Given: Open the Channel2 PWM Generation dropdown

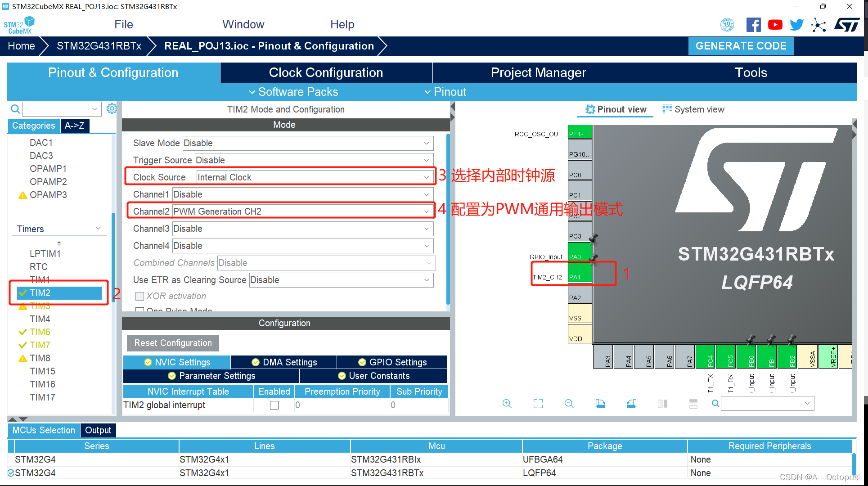Looking at the screenshot, I should tap(303, 211).
